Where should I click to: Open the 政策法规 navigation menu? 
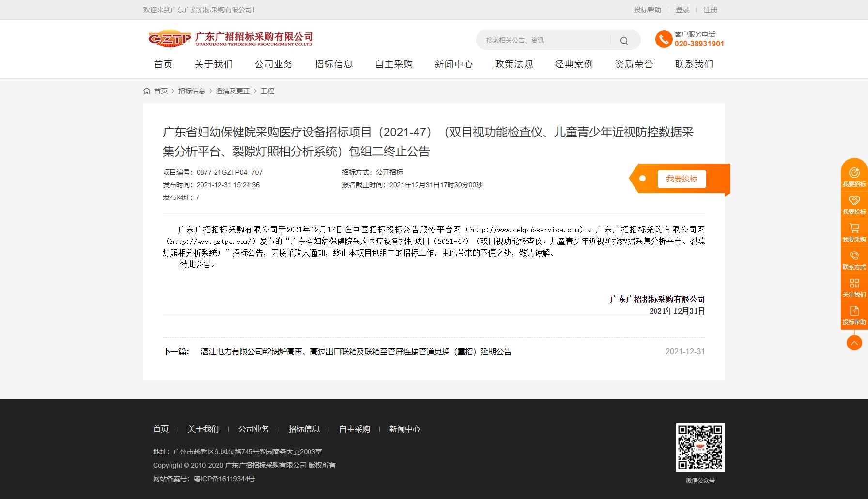coord(514,64)
